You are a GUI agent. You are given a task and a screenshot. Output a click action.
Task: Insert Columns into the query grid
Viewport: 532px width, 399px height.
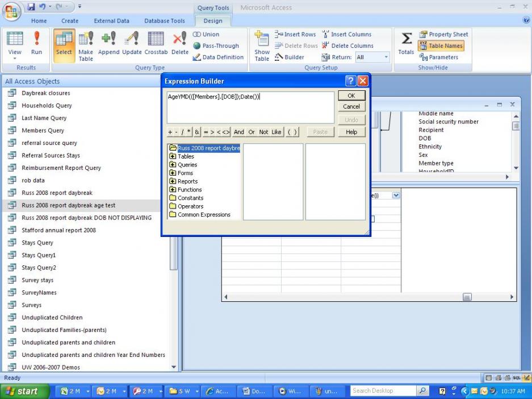click(x=346, y=34)
